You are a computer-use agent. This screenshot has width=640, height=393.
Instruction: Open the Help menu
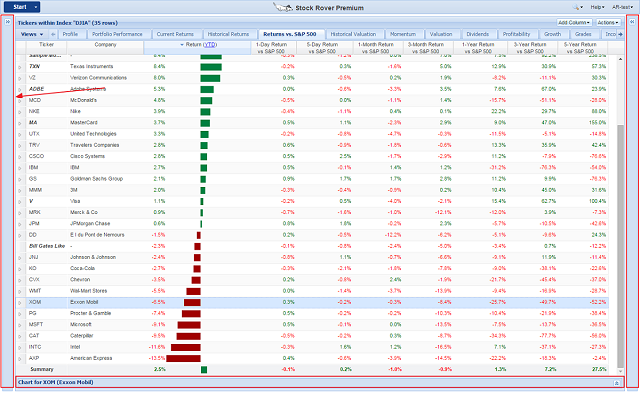coord(598,7)
